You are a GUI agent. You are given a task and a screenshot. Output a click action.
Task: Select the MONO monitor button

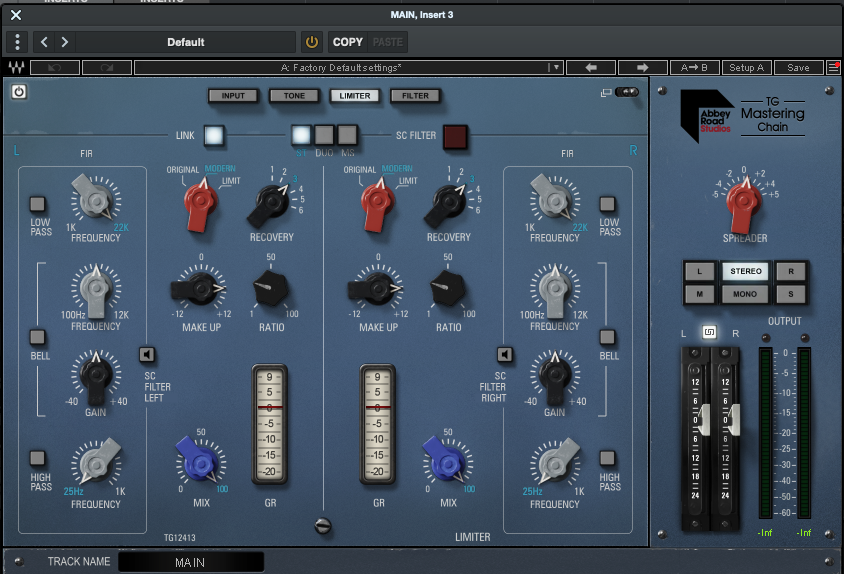point(745,294)
